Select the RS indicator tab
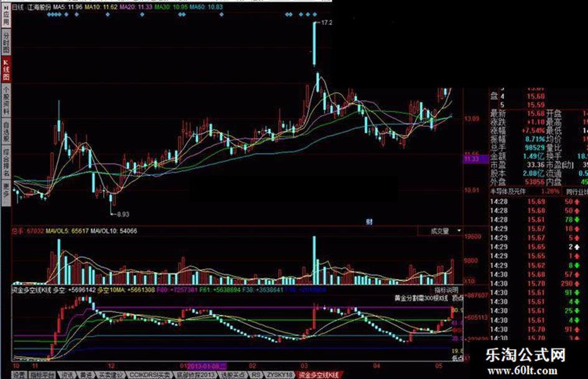The width and height of the screenshot is (588, 379). [x=256, y=375]
